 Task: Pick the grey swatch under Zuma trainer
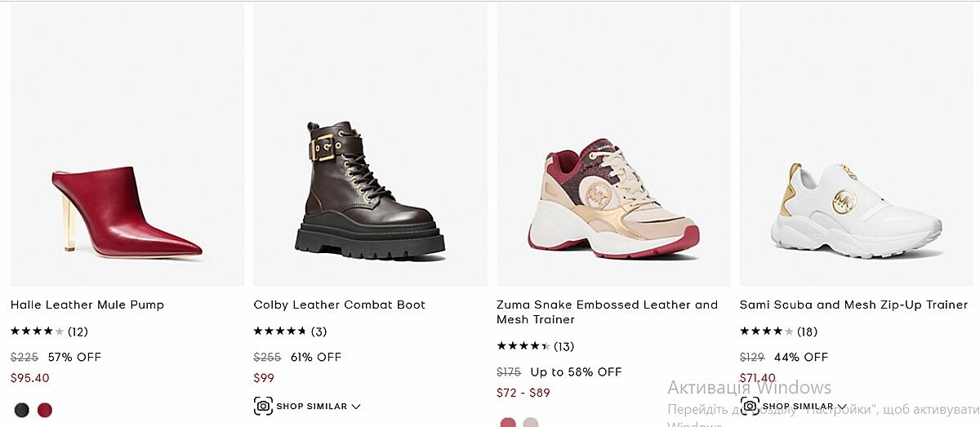[x=531, y=423]
